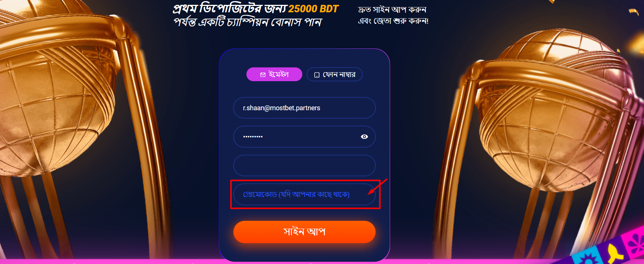Screen dimensions: 644x264
Task: Focus the email field with r.shaan@mostbet.partners
Action: (305, 108)
